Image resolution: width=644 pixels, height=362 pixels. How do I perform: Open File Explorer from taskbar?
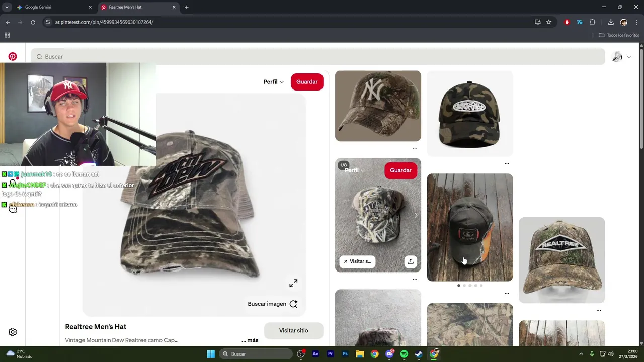[360, 354]
